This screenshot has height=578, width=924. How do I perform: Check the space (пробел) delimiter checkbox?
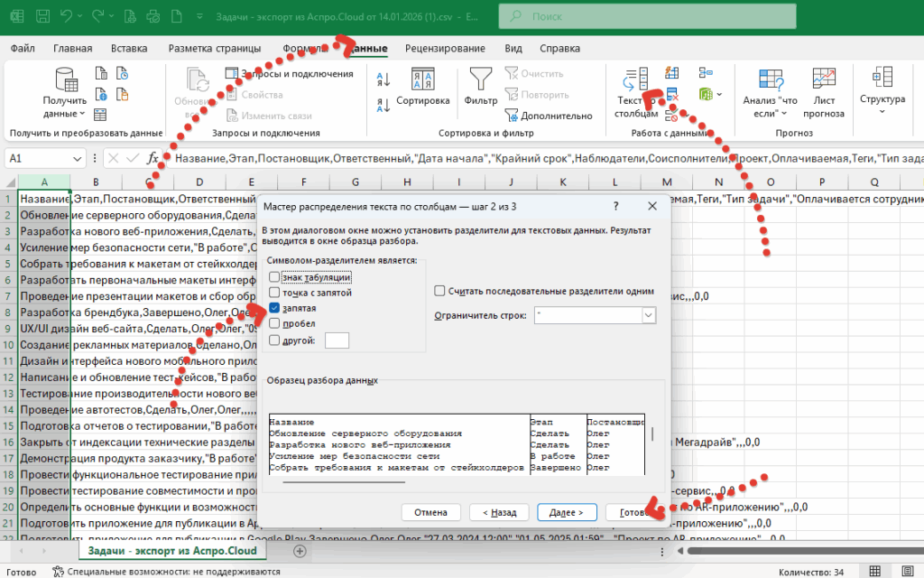[x=274, y=324]
